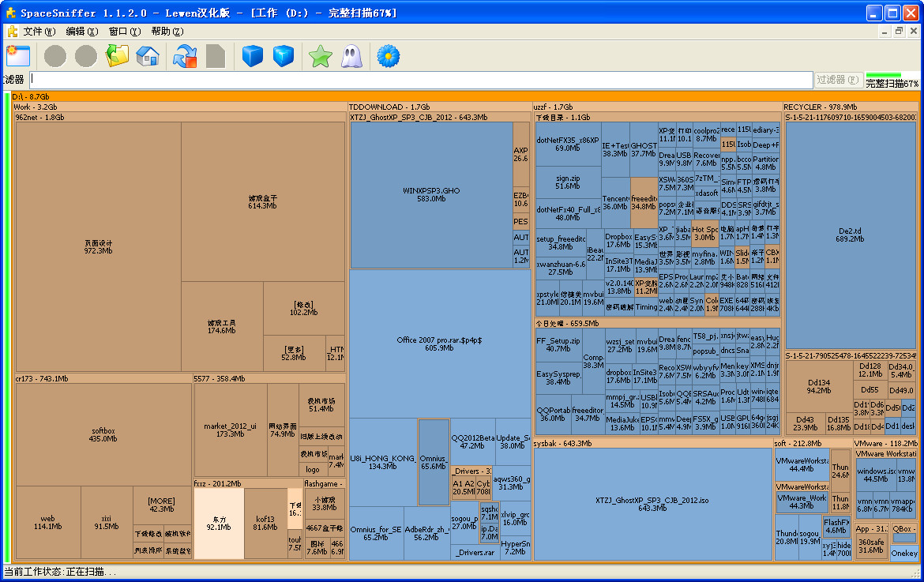Toggle the ghost free-space icon
924x582 pixels.
pyautogui.click(x=351, y=56)
